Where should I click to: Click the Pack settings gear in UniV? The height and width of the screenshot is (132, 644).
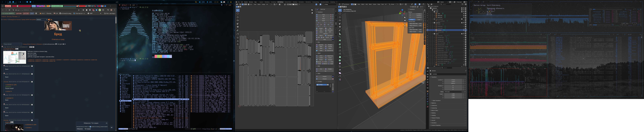tap(333, 40)
